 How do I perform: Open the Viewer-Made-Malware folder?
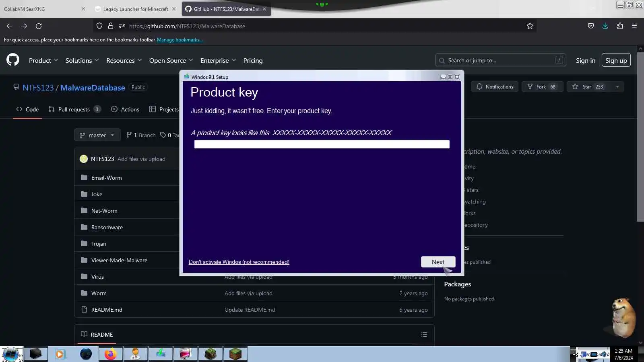click(119, 260)
